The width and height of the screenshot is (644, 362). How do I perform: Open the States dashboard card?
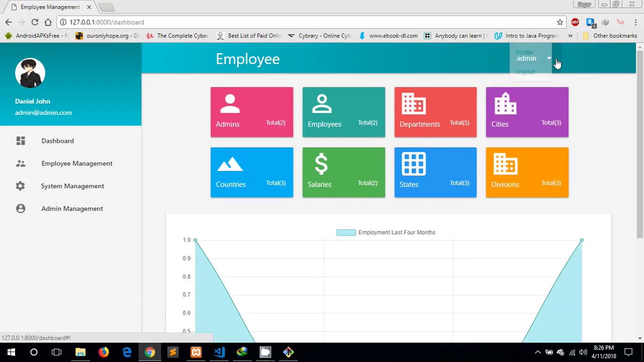(436, 172)
